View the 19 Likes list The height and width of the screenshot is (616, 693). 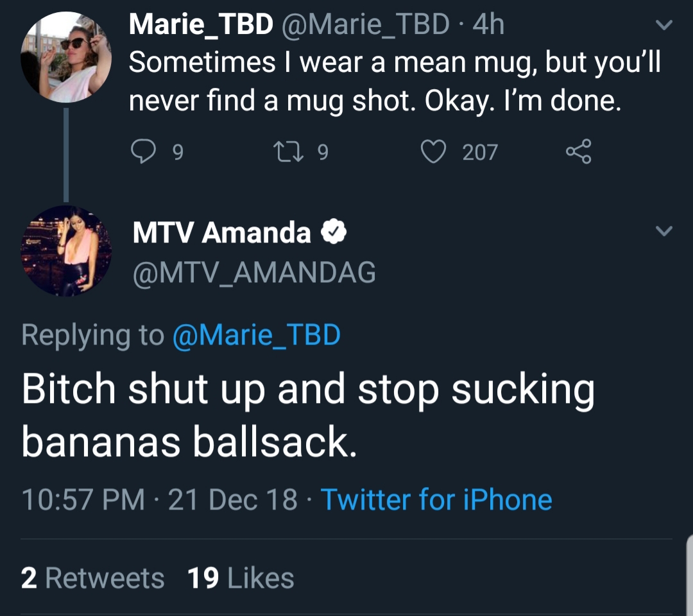[x=241, y=578]
